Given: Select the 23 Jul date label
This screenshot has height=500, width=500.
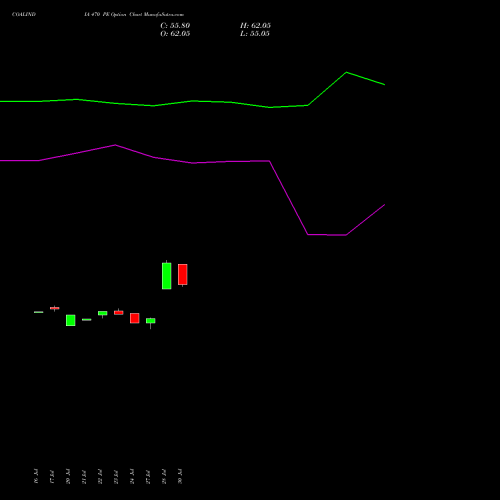Looking at the screenshot, I should (116, 477).
